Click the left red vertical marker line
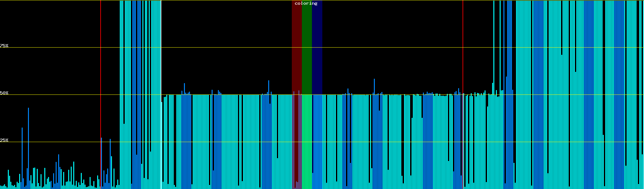Screen dimensions: 644x189 (x=101, y=63)
